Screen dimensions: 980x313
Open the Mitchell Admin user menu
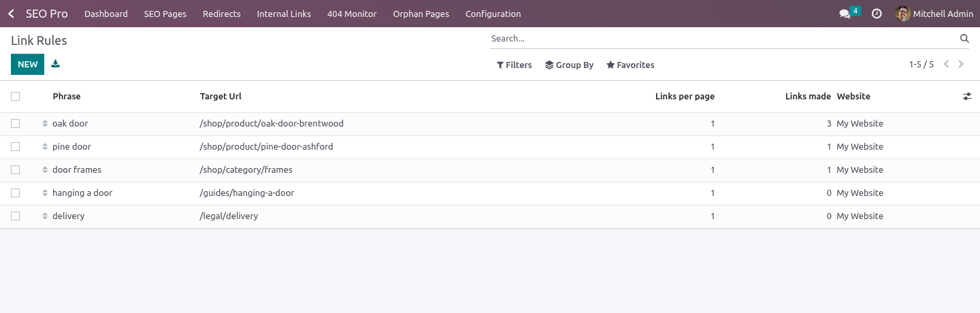click(x=934, y=14)
